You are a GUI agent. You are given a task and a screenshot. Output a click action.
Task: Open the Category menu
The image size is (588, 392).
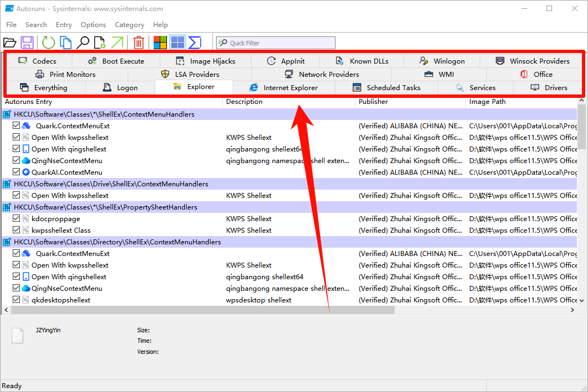click(x=129, y=25)
